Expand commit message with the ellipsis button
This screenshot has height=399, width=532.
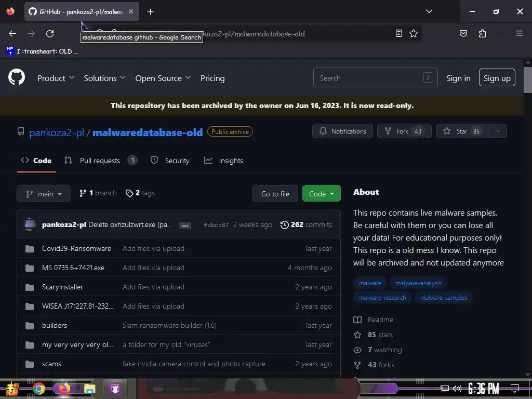pos(185,225)
